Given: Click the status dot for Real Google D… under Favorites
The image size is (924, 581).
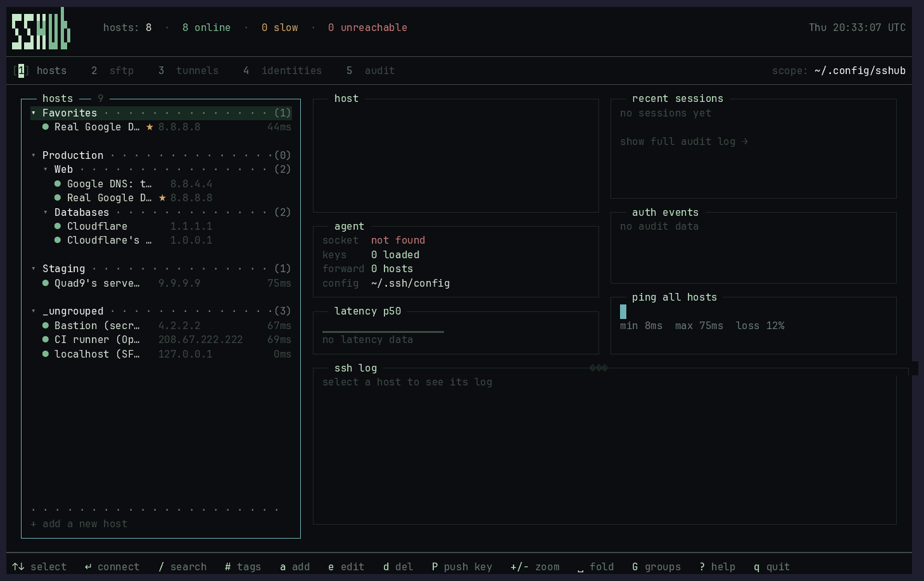Looking at the screenshot, I should pyautogui.click(x=46, y=127).
